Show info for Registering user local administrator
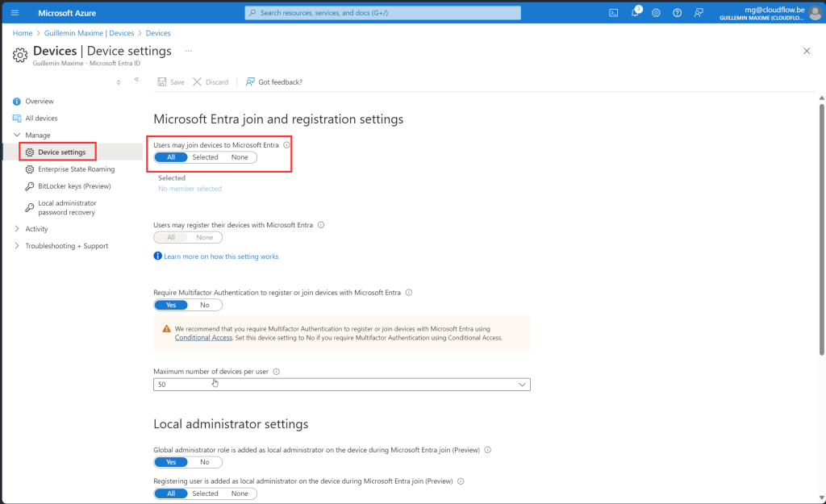The image size is (826, 504). point(461,481)
